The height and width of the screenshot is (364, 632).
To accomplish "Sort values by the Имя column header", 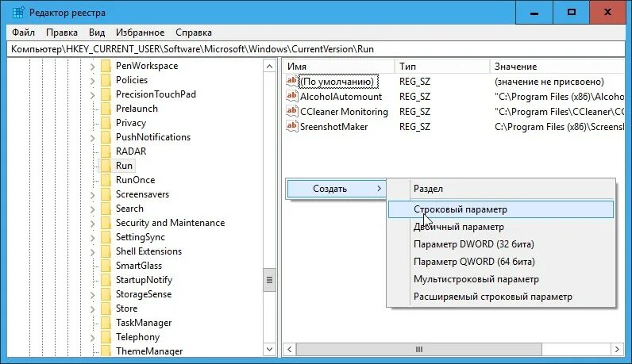I will [338, 67].
